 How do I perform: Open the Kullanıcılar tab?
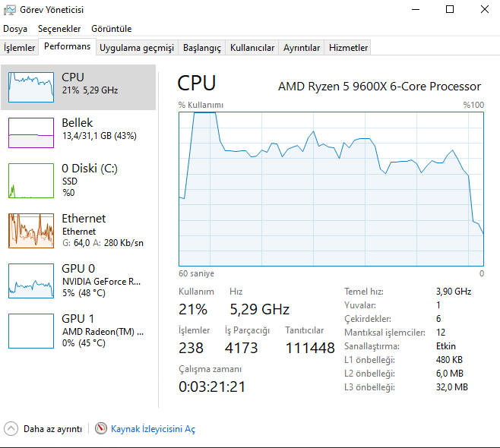pyautogui.click(x=252, y=48)
